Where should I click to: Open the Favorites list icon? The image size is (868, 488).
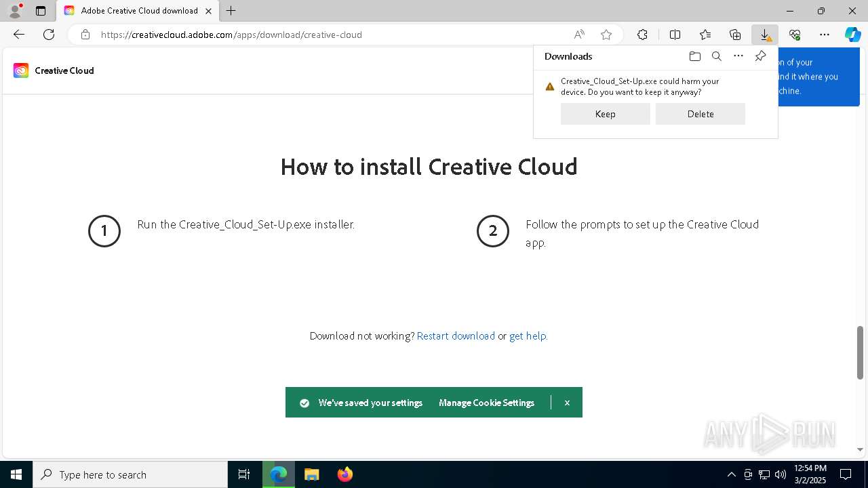pos(705,35)
